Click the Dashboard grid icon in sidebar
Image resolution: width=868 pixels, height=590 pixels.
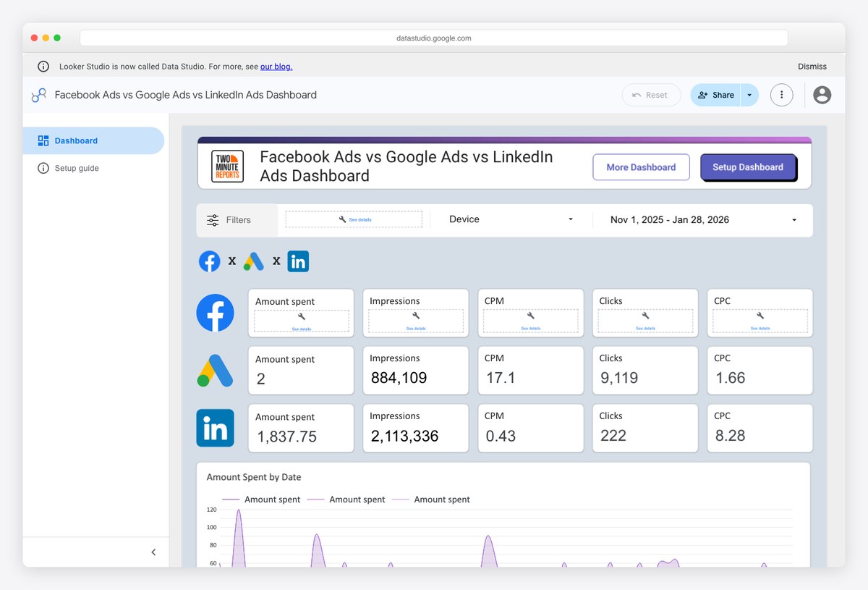[43, 140]
